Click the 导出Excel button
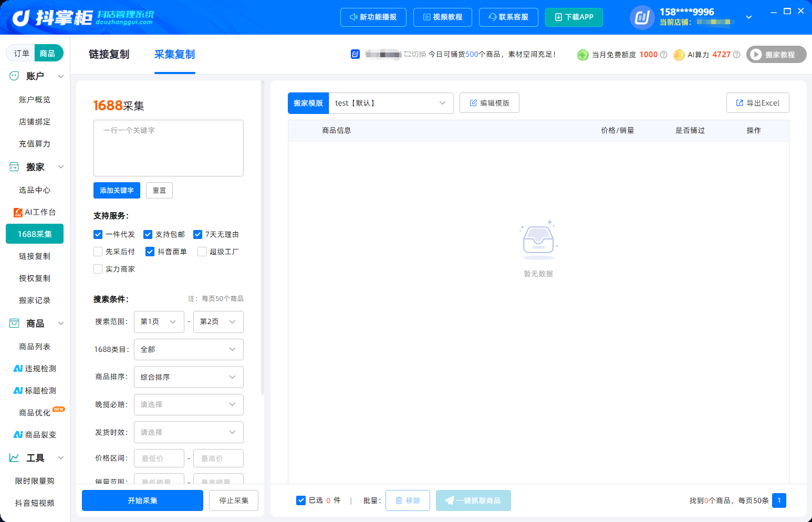Viewport: 812px width, 522px height. (x=757, y=103)
